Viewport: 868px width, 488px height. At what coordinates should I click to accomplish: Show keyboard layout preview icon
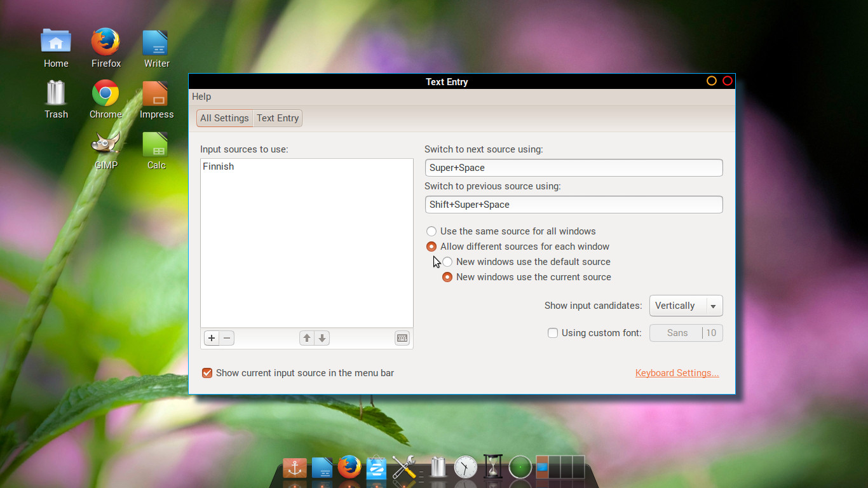(x=402, y=338)
